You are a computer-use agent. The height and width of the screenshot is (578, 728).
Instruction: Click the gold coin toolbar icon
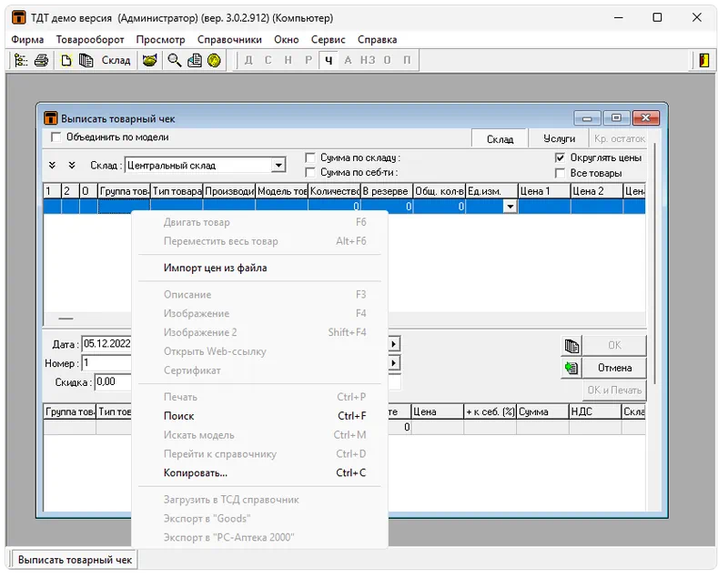pyautogui.click(x=214, y=60)
